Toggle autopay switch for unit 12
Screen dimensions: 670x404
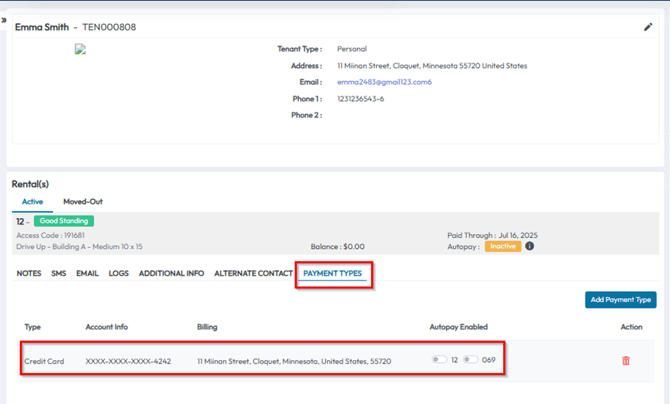click(x=439, y=360)
